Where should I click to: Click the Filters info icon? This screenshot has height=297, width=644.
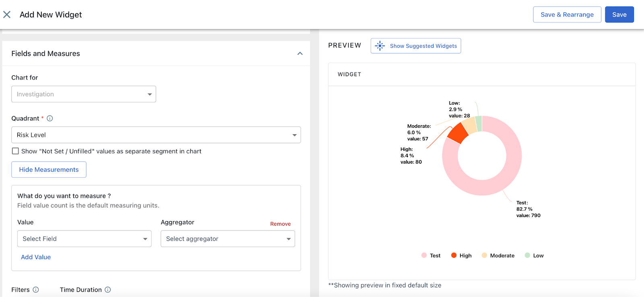pos(36,290)
